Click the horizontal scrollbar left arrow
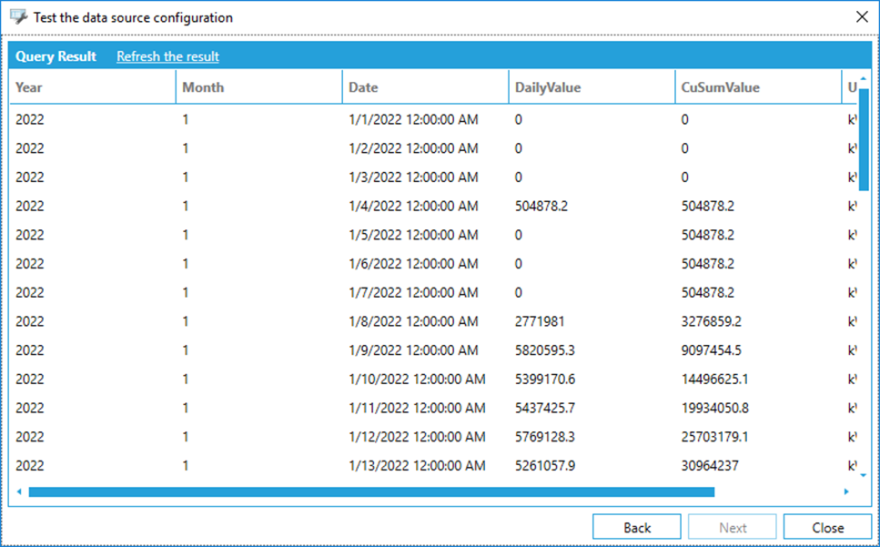 (19, 492)
